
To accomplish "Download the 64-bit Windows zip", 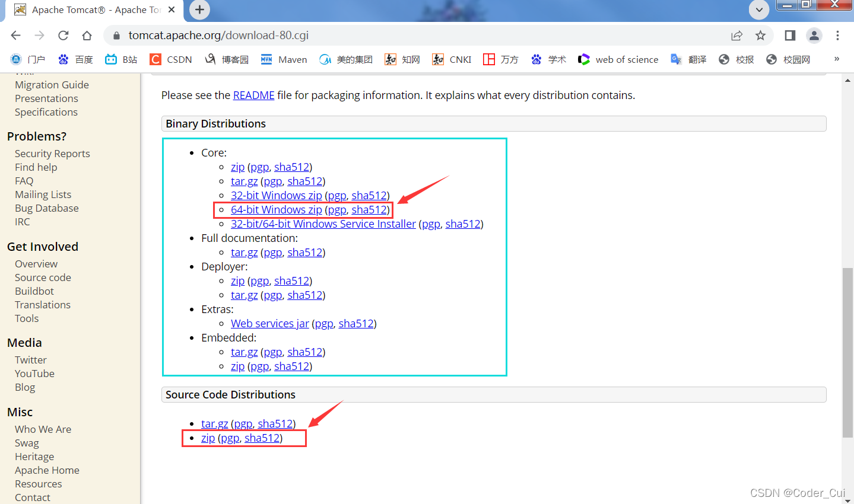I will click(276, 209).
